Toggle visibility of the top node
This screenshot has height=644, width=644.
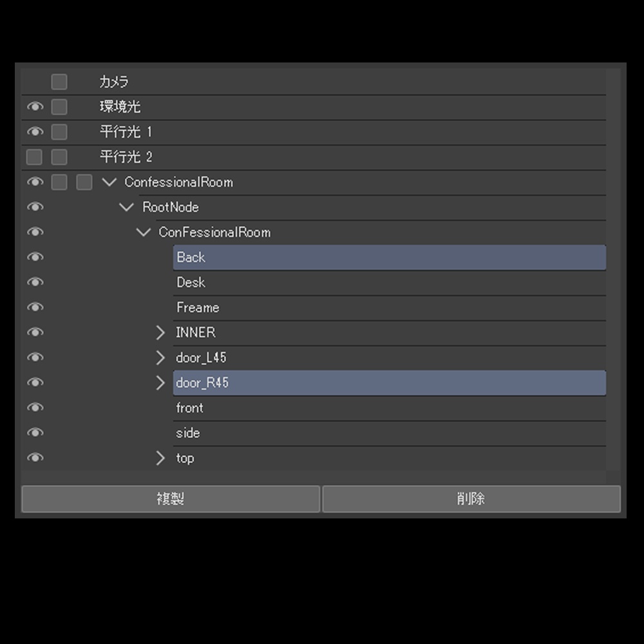click(x=35, y=458)
